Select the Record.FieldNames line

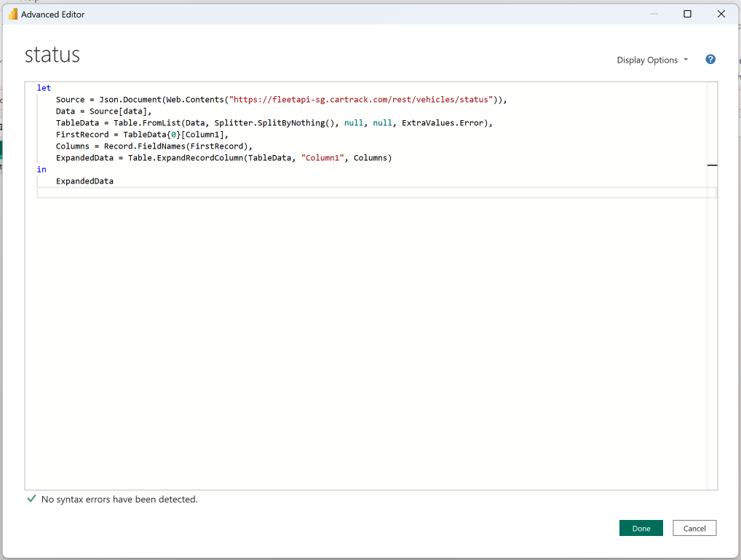pyautogui.click(x=154, y=146)
